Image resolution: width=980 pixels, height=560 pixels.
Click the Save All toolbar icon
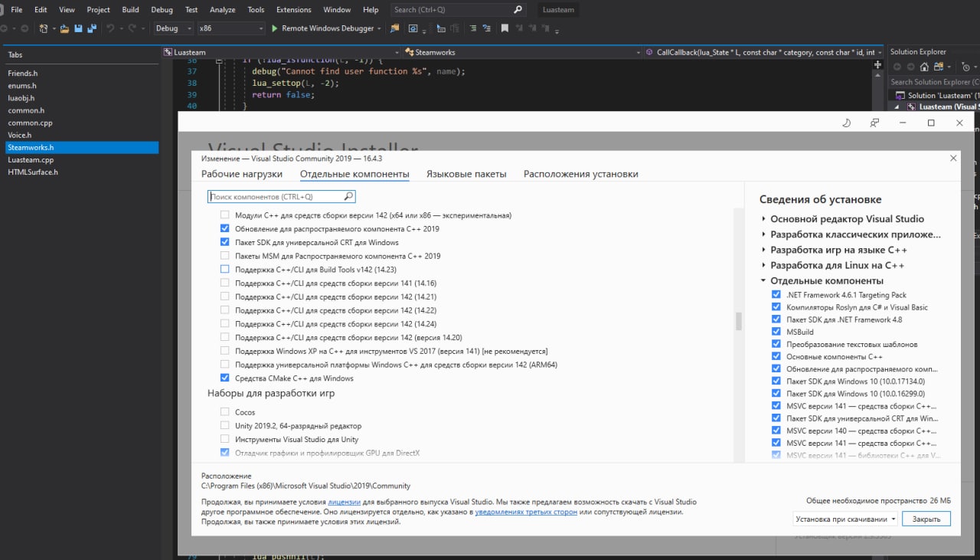tap(92, 28)
